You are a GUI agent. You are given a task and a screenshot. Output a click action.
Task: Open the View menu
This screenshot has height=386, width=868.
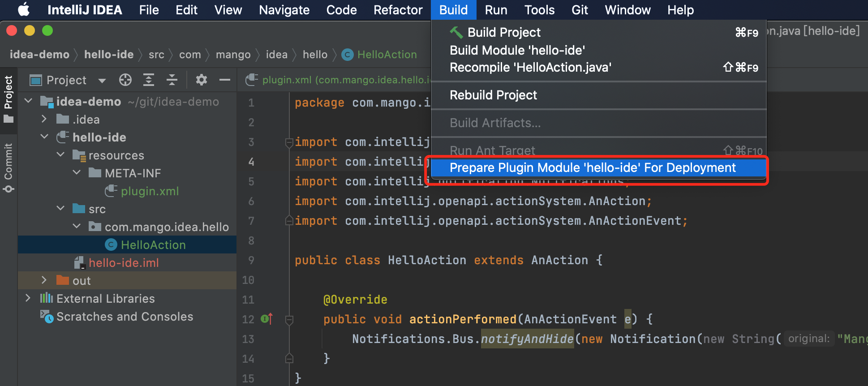tap(228, 10)
